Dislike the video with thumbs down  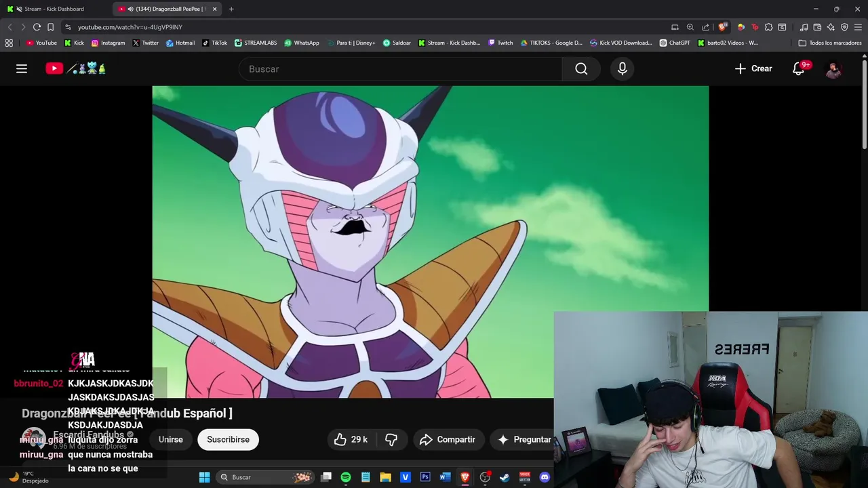click(x=391, y=439)
